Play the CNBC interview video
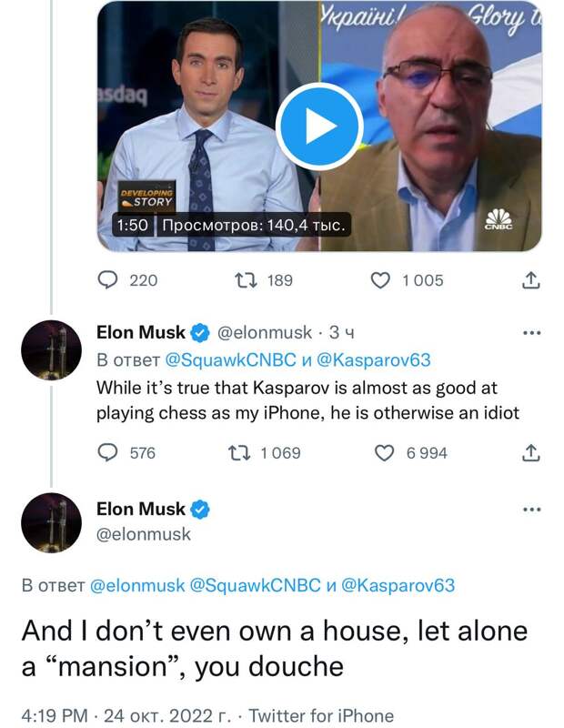 click(x=318, y=126)
